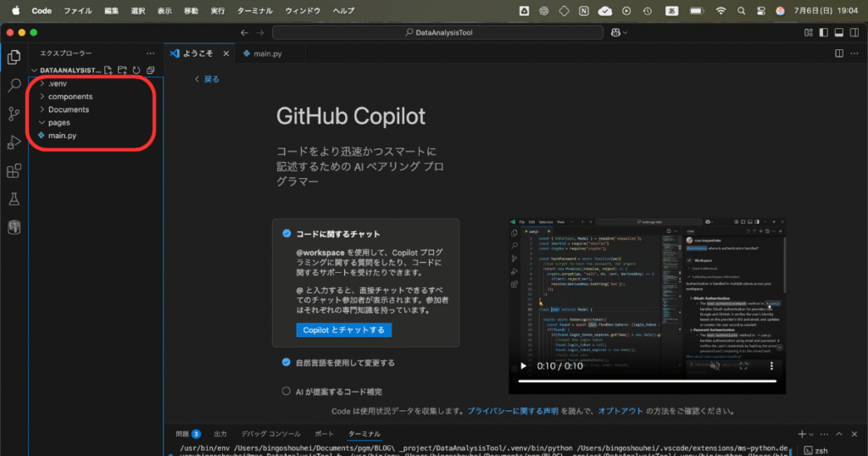Go forward with the right arrow in title bar
This screenshot has height=456, width=868.
pyautogui.click(x=260, y=33)
